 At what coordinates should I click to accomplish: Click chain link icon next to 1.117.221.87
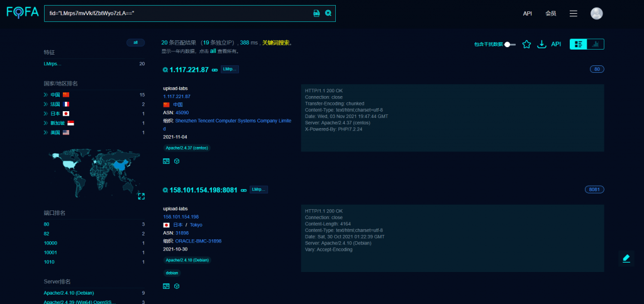pos(214,70)
